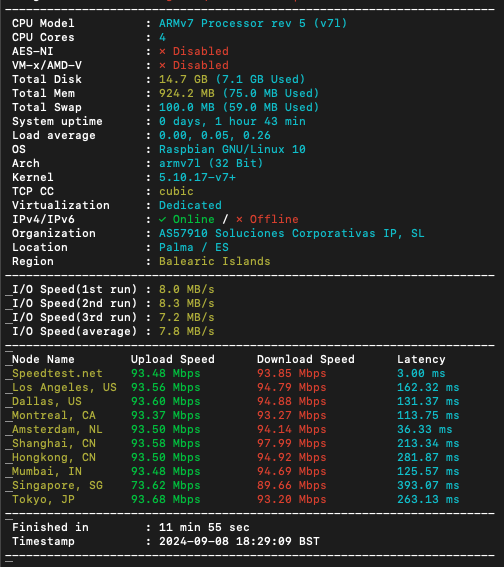Screen dimensions: 504x567
Task: Click the red cross beside VM-x/AMD-V Disabled
Action: pyautogui.click(x=162, y=66)
